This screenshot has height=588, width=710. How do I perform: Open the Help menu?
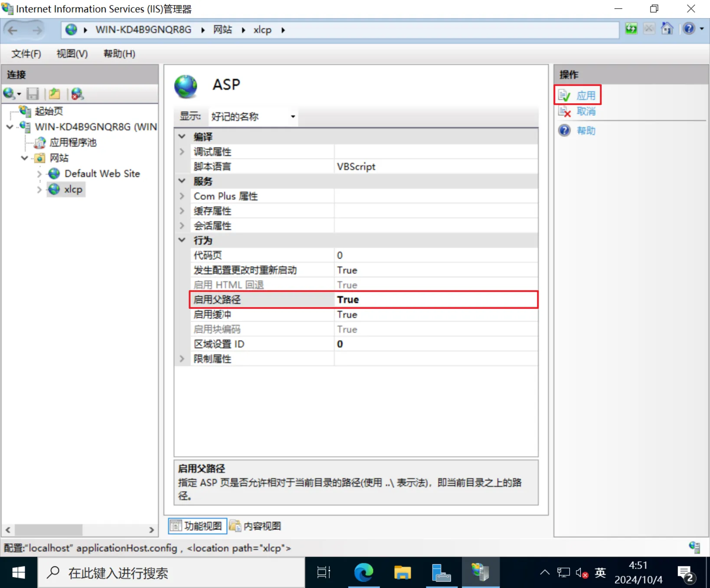click(119, 54)
